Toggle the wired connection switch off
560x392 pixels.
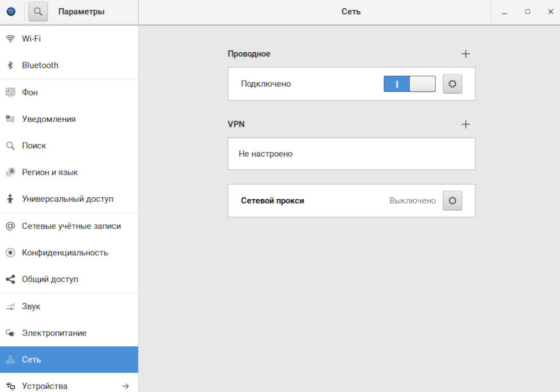click(409, 84)
